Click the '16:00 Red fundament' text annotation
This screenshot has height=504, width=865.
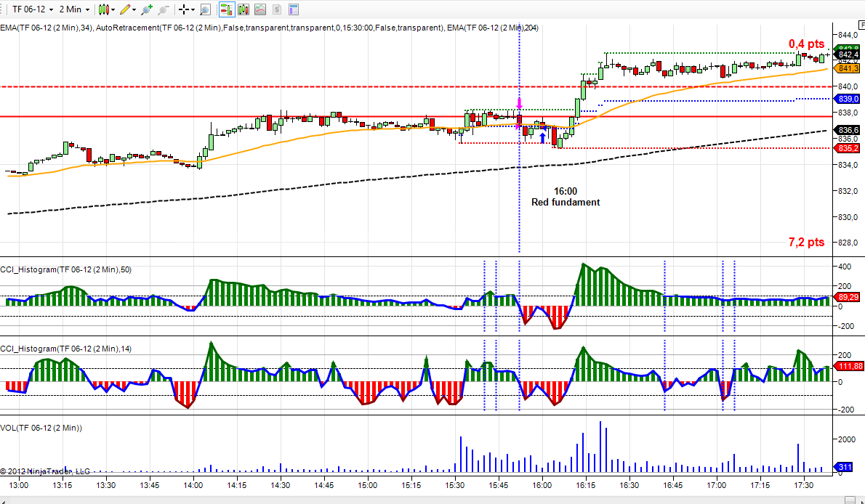pyautogui.click(x=566, y=197)
